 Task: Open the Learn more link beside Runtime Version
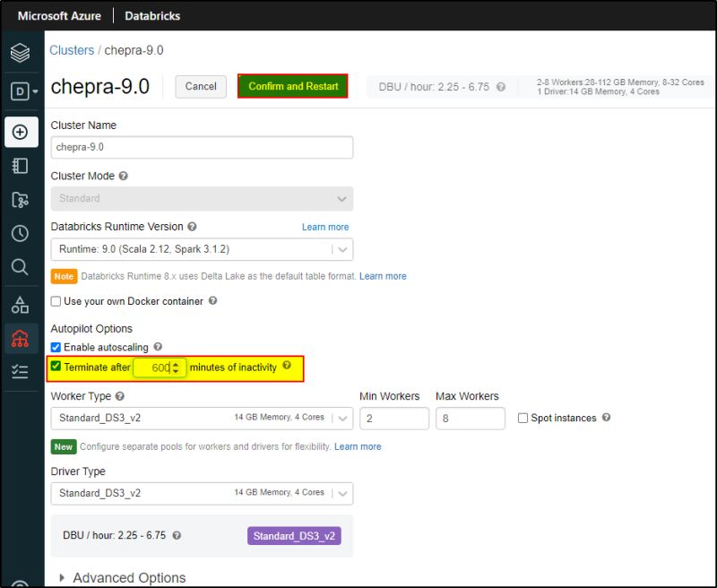[x=325, y=227]
